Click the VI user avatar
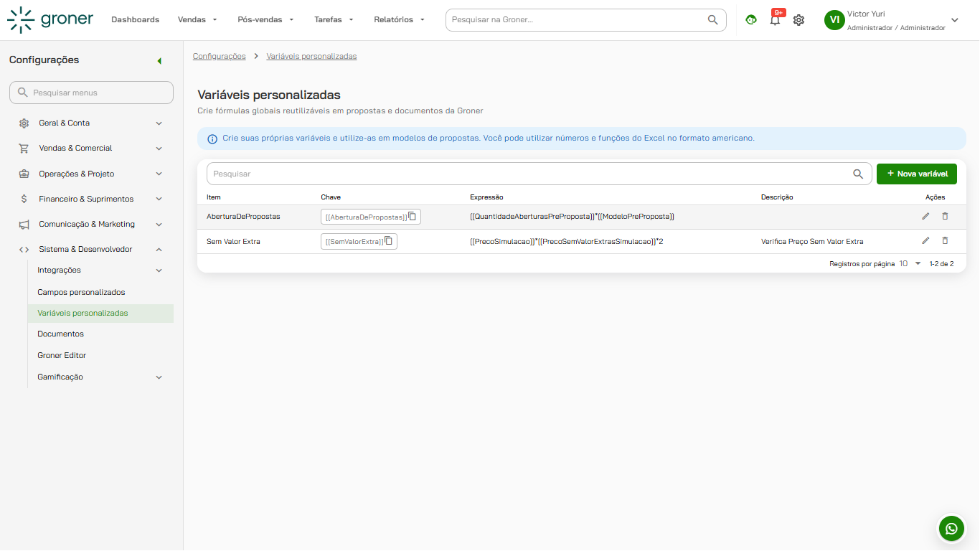Screen dimensions: 980x551 pos(834,20)
